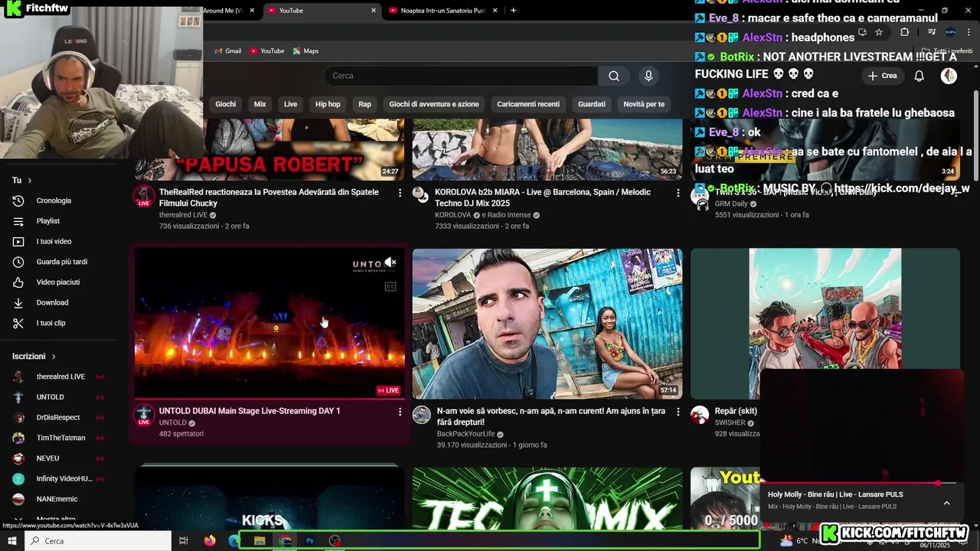The width and height of the screenshot is (980, 551).
Task: Switch to the YouTube browser tab
Action: tap(322, 11)
